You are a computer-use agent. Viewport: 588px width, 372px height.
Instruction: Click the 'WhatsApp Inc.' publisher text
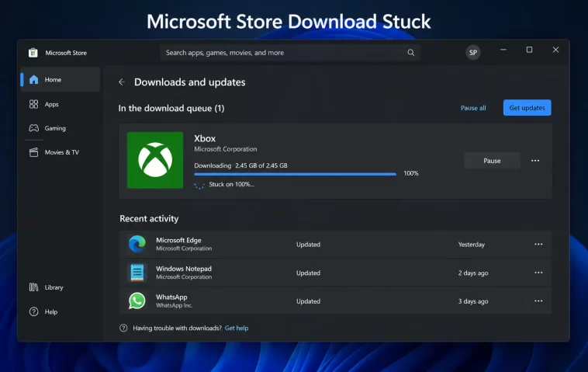coord(175,305)
